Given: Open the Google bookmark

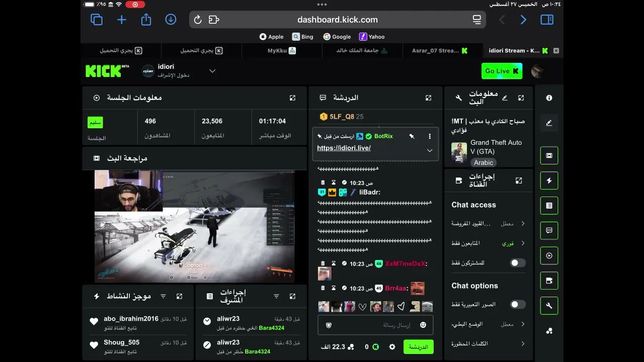Looking at the screenshot, I should [x=337, y=37].
